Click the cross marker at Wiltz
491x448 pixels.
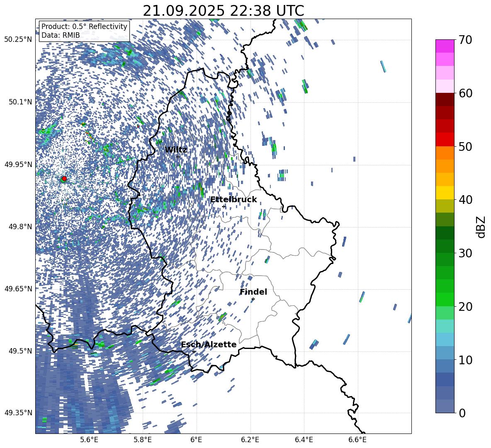pos(178,156)
